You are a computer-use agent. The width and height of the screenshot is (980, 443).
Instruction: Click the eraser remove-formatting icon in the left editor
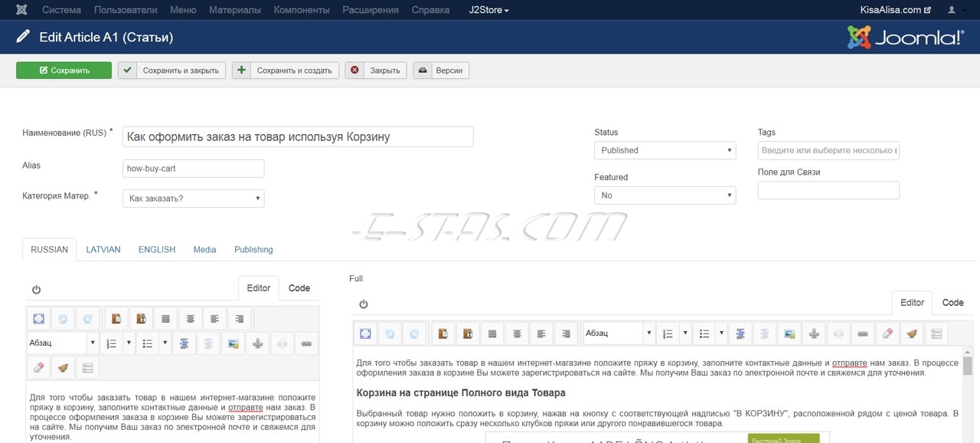pos(37,368)
